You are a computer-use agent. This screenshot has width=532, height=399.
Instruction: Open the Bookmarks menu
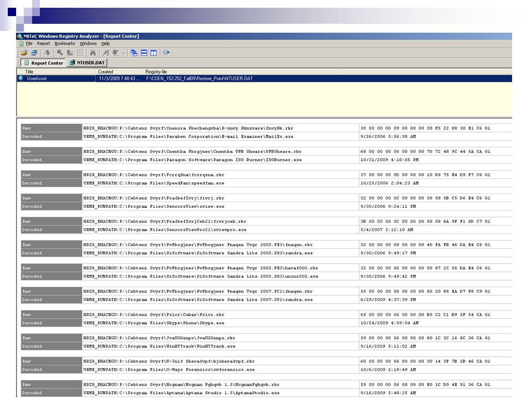coord(65,44)
